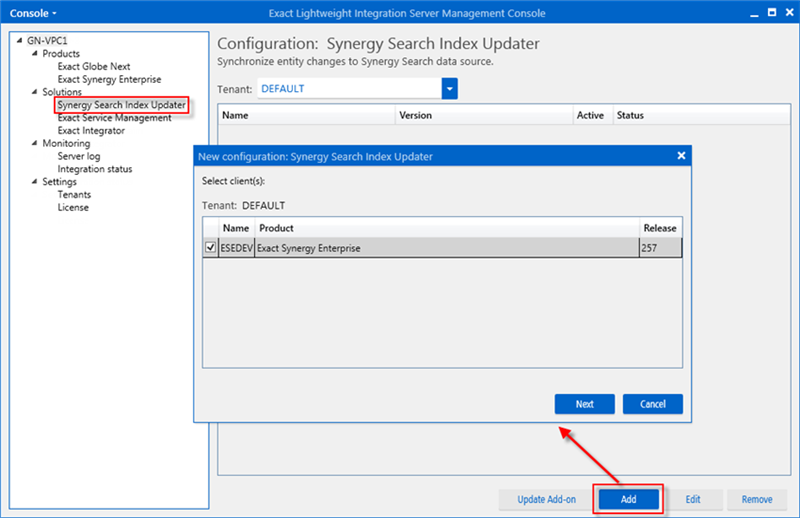Sort configurations by Version column

coord(484,115)
